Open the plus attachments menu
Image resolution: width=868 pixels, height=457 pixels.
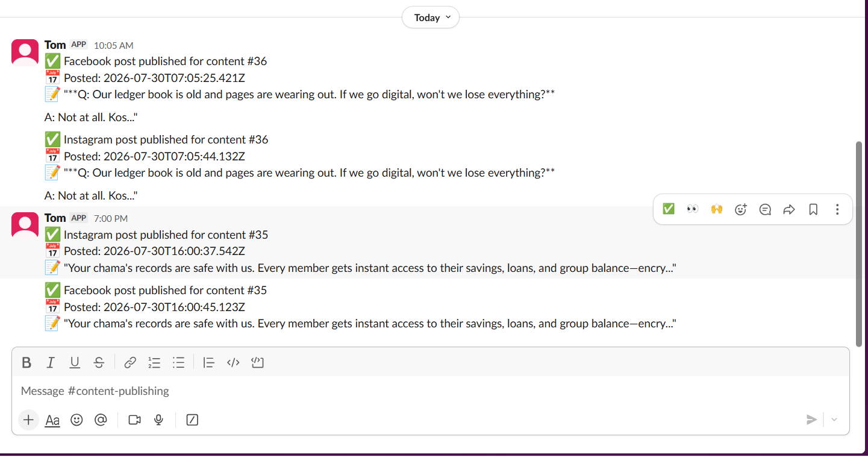click(x=28, y=420)
